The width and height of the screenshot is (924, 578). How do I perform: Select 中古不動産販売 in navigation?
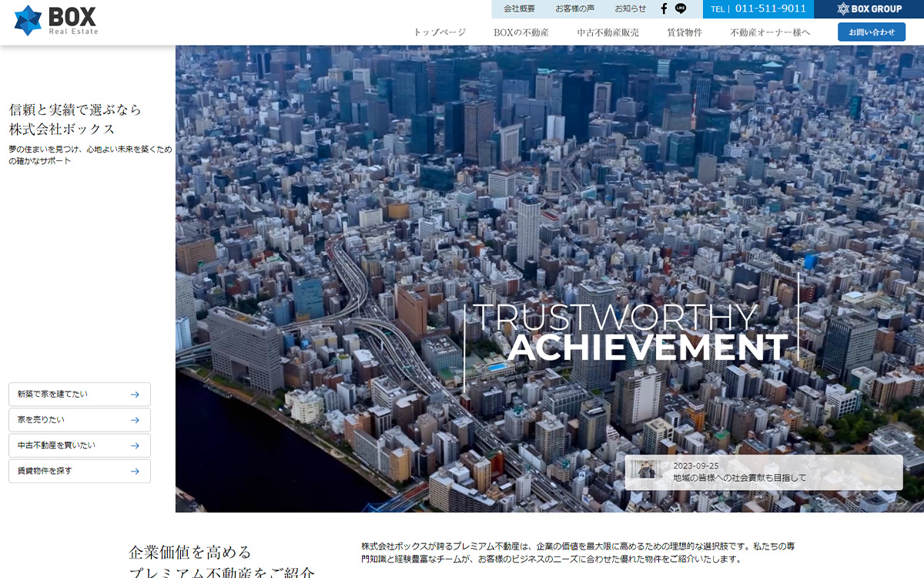point(608,32)
